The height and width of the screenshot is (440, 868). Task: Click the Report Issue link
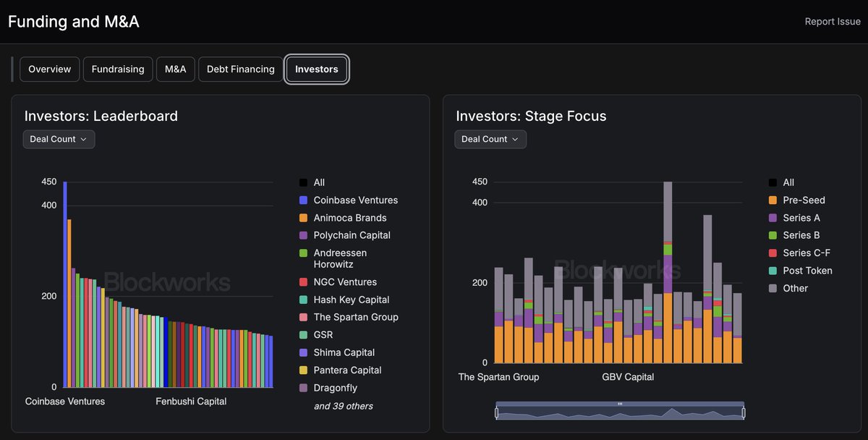tap(833, 22)
